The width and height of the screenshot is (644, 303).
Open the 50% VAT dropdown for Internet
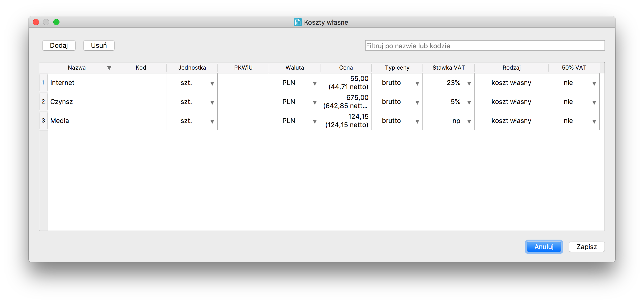(x=594, y=83)
